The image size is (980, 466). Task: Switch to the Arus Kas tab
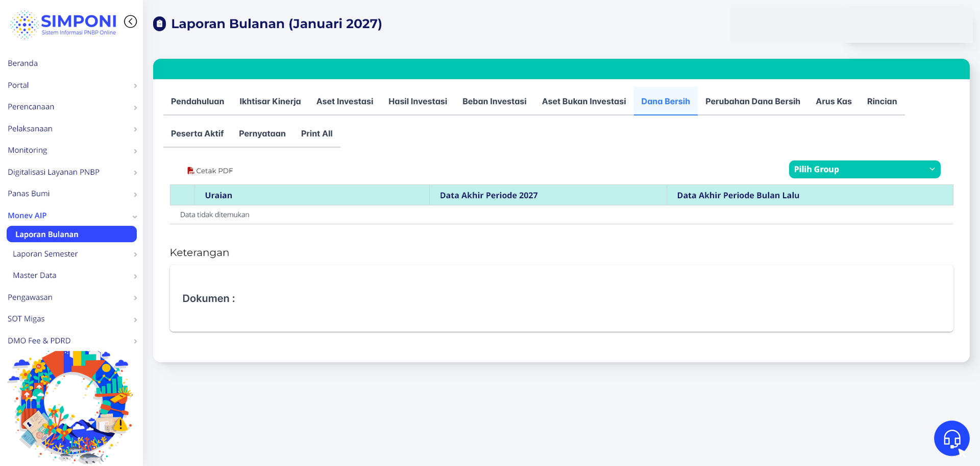point(834,101)
